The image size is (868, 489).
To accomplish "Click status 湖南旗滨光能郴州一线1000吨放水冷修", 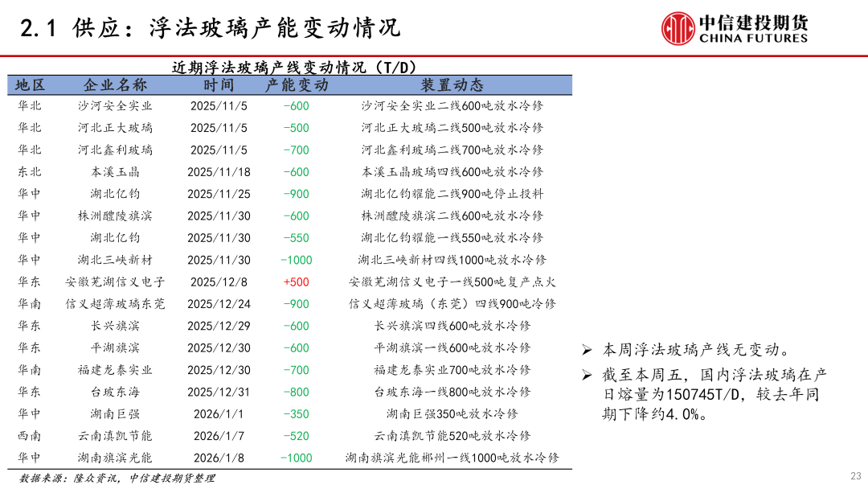I will (x=452, y=458).
